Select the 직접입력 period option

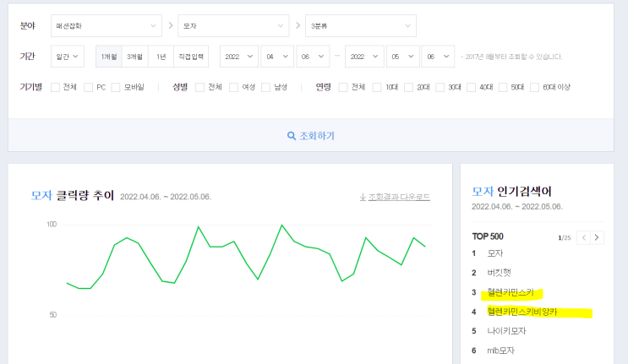[x=192, y=57]
